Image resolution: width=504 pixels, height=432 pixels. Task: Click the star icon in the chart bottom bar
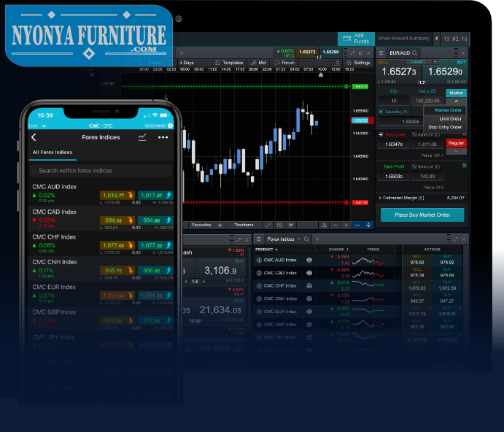tap(220, 225)
